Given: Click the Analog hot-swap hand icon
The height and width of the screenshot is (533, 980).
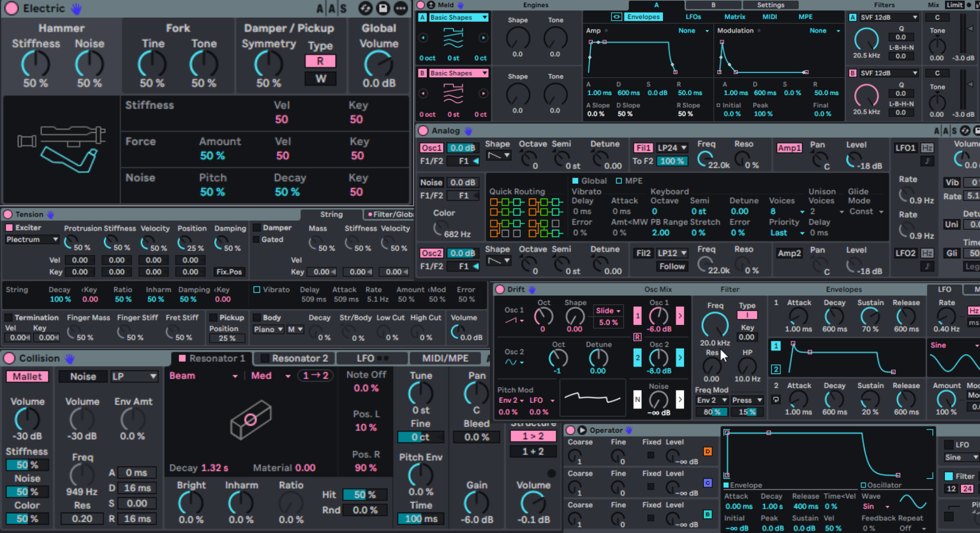Looking at the screenshot, I should (x=468, y=131).
